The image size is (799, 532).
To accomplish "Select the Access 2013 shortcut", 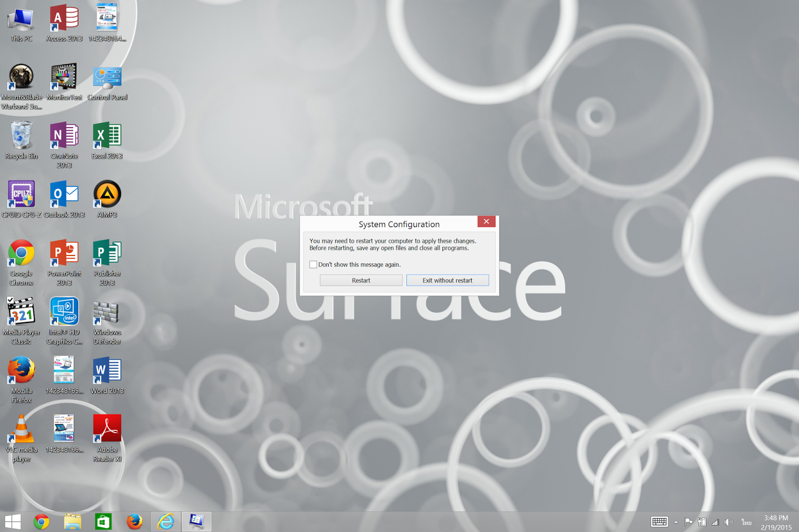I will (64, 23).
